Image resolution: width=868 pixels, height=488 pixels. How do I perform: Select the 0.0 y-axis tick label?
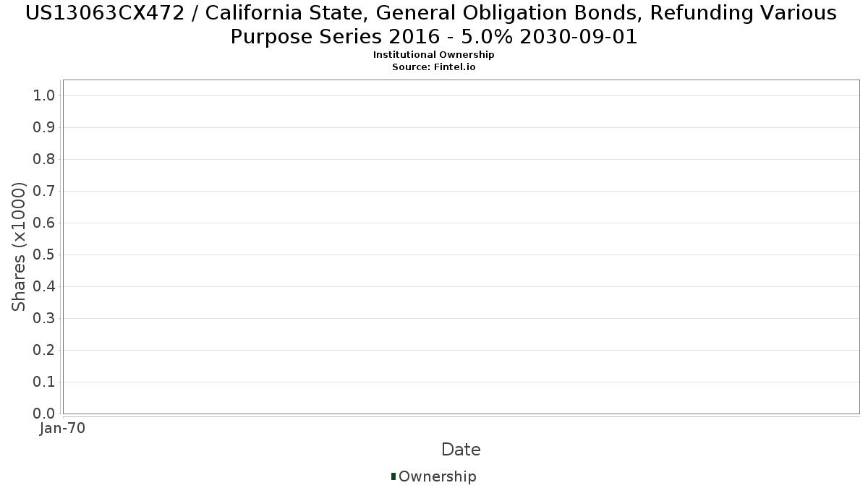(44, 414)
